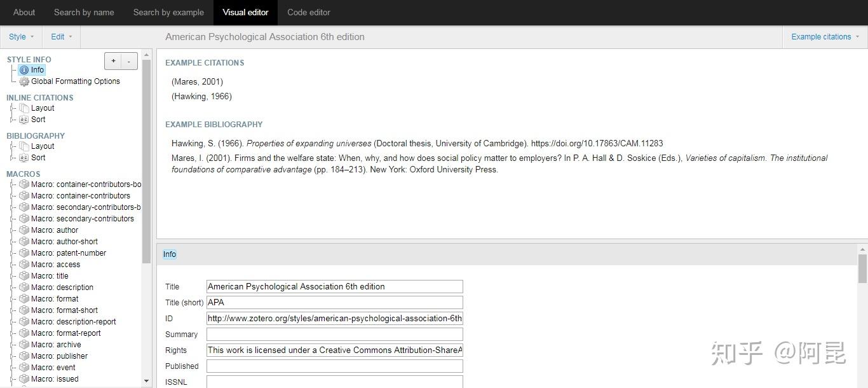
Task: Click the tree panel scroll-up arrow
Action: (x=147, y=54)
